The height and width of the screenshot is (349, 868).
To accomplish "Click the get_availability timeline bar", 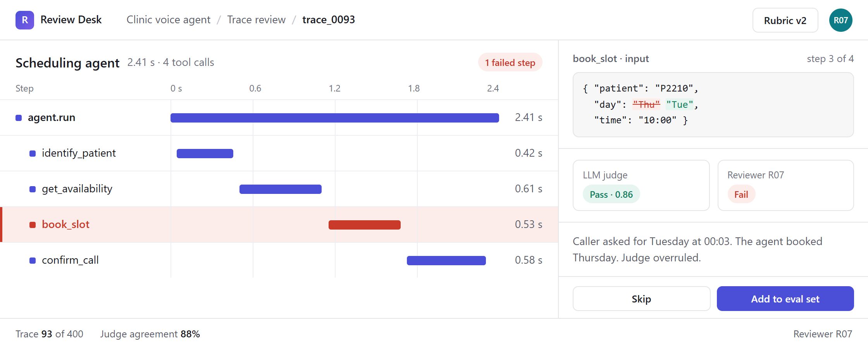I will click(281, 189).
